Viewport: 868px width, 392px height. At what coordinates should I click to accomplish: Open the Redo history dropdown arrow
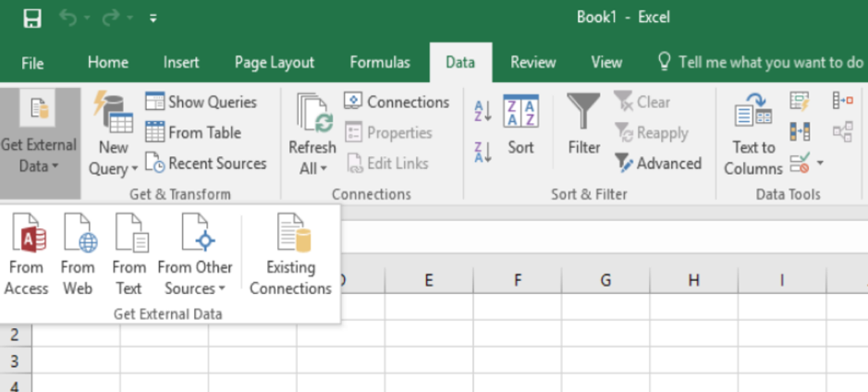[129, 18]
